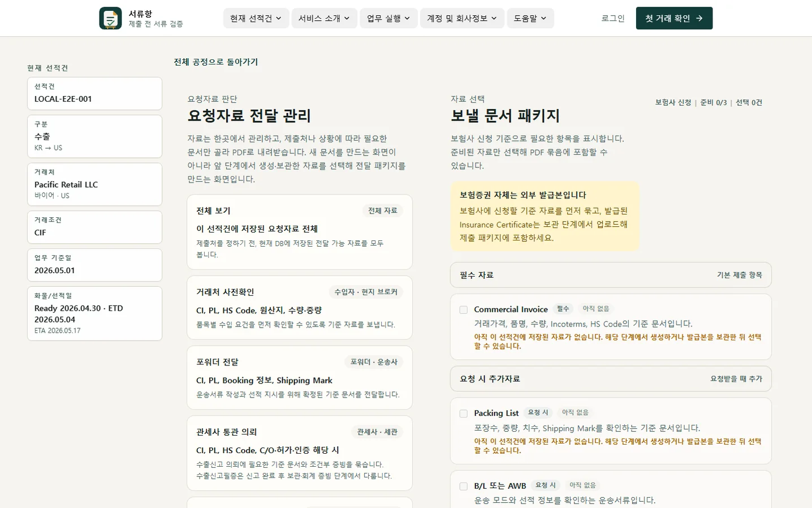The image size is (812, 508).
Task: Click the 요청자료 전달 관리 heading
Action: [x=249, y=115]
